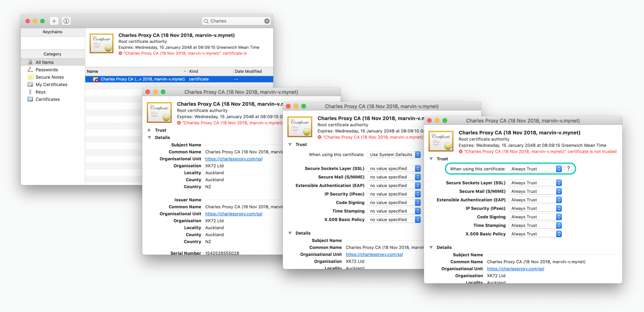Select All Items in Category list
644x312 pixels.
click(x=53, y=62)
